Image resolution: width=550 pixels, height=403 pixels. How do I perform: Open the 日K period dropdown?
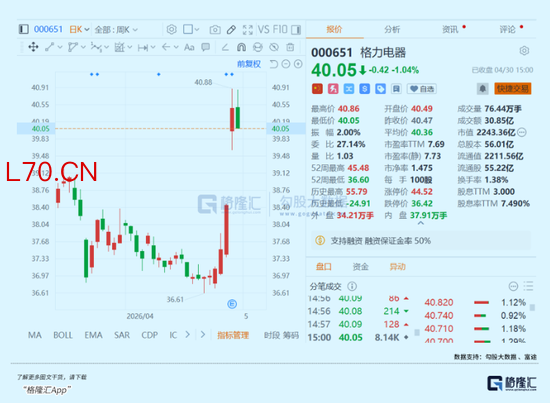(x=79, y=29)
